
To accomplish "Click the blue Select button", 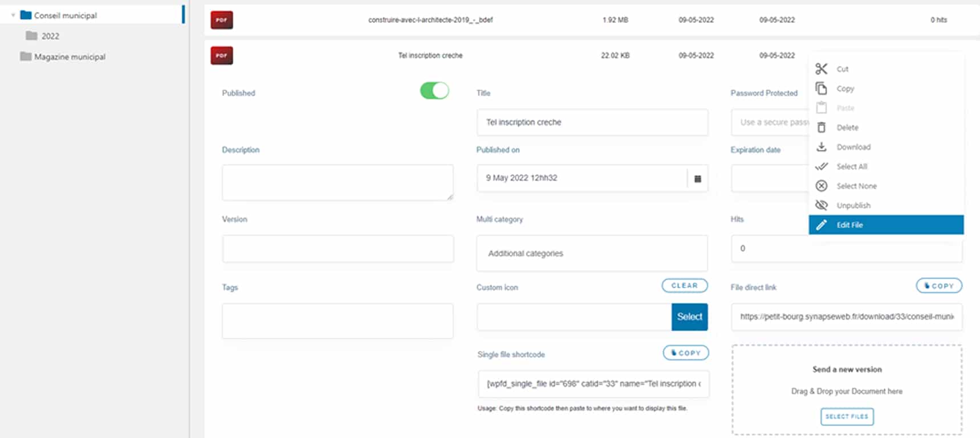I will coord(689,317).
